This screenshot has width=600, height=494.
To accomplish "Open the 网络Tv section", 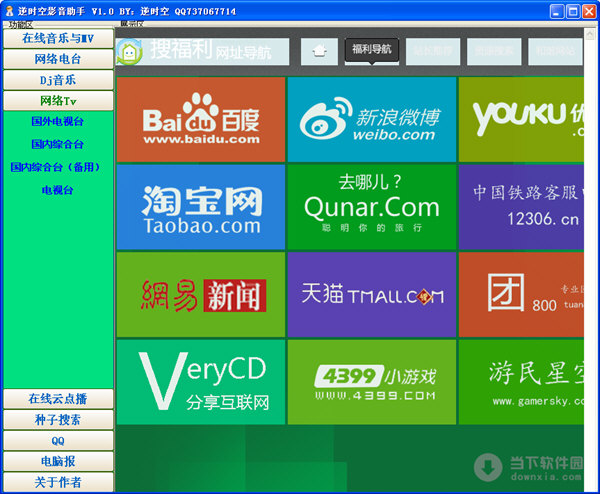I will pos(58,101).
